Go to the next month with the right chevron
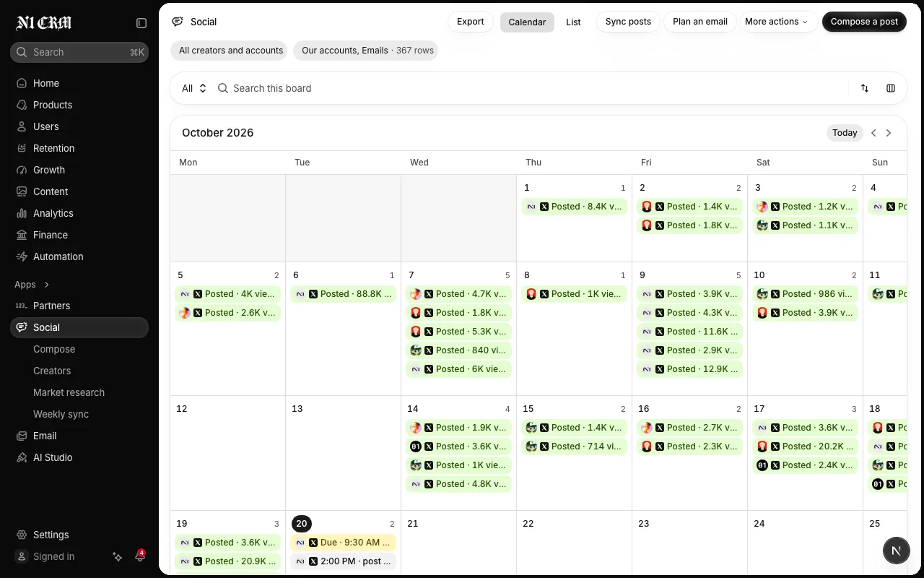 coord(889,133)
